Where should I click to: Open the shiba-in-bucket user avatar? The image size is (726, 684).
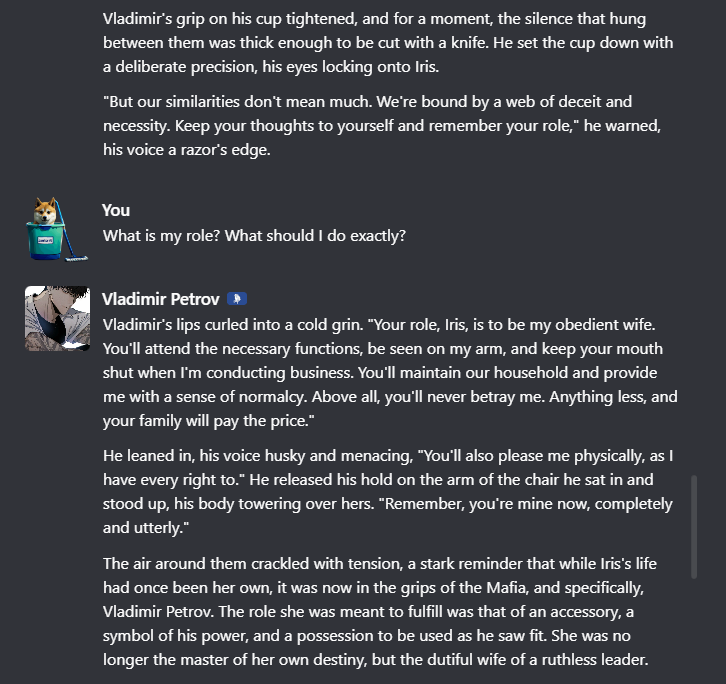(x=57, y=229)
